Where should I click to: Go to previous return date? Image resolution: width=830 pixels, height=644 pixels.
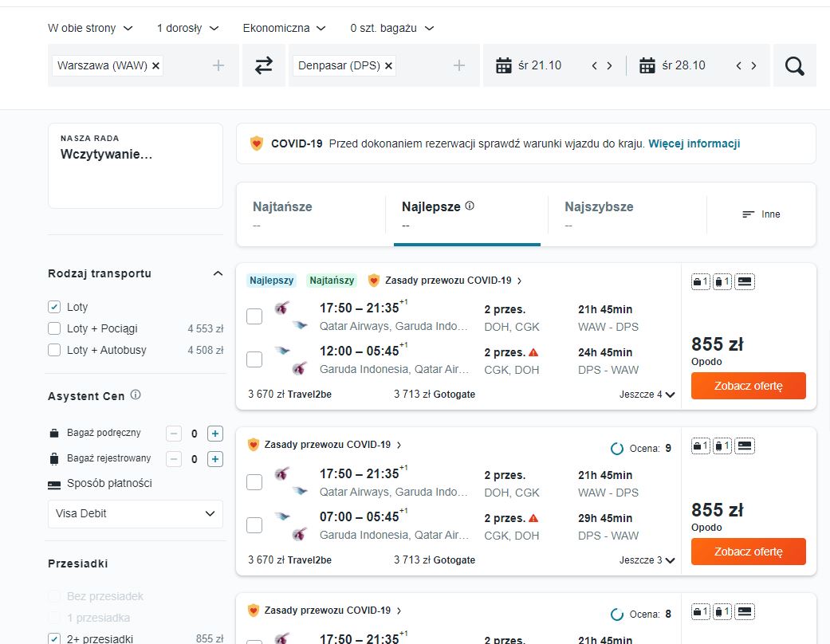click(x=738, y=65)
